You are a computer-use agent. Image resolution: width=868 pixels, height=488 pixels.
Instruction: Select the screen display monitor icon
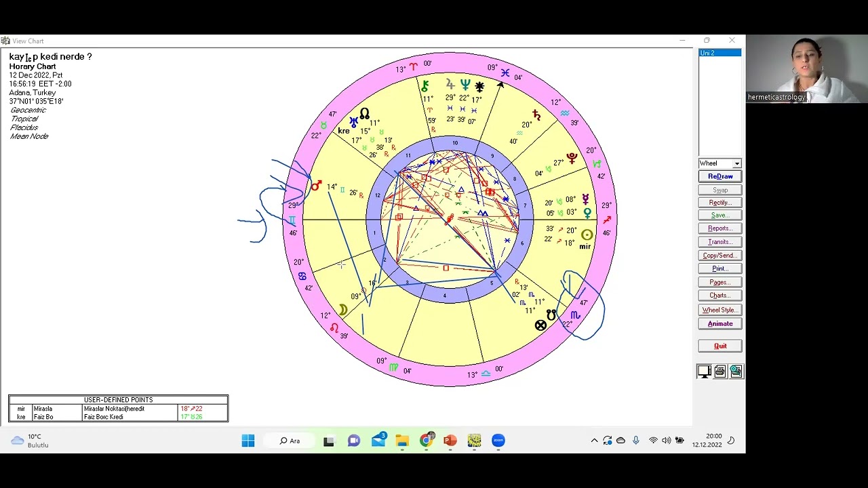pos(704,371)
